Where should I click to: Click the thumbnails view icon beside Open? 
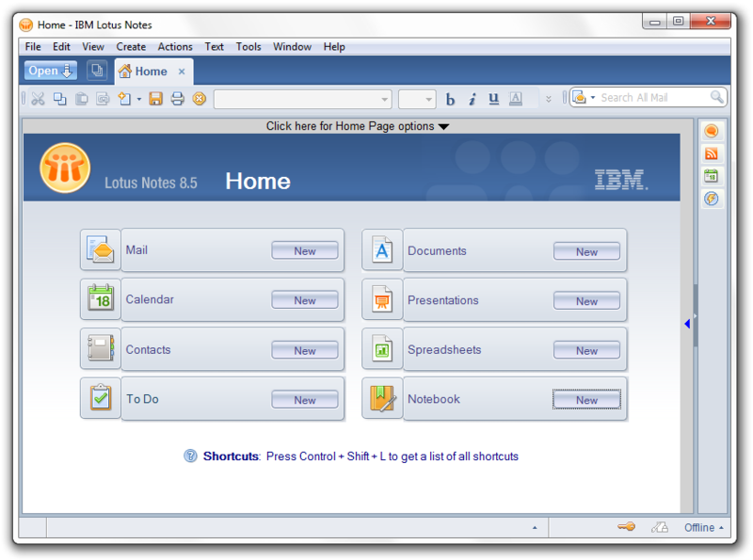(97, 71)
